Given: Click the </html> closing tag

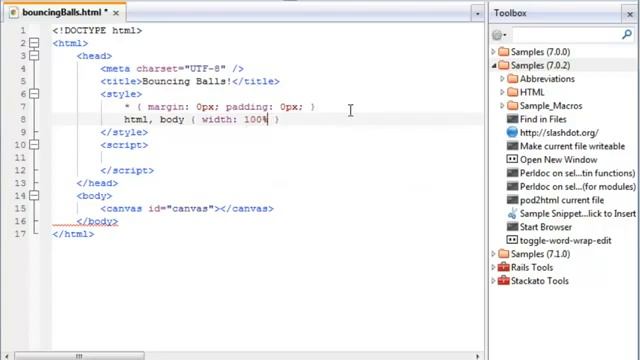Looking at the screenshot, I should pyautogui.click(x=73, y=234).
